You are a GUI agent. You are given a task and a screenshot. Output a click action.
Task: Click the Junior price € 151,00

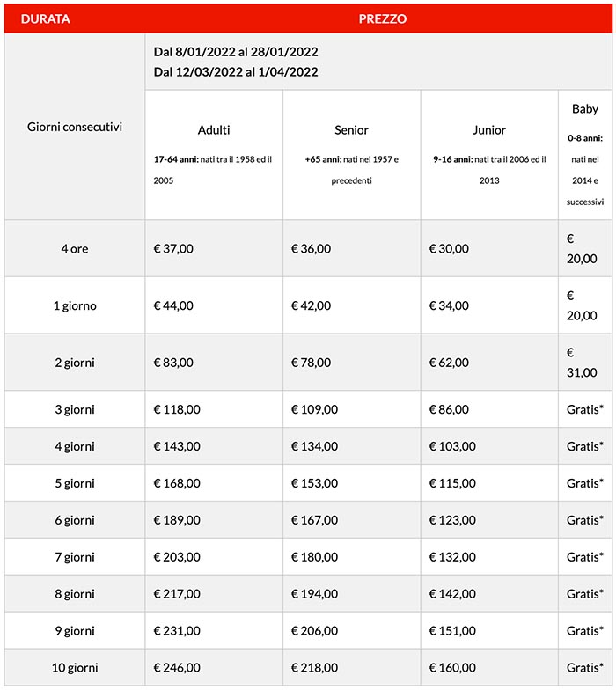coord(452,631)
